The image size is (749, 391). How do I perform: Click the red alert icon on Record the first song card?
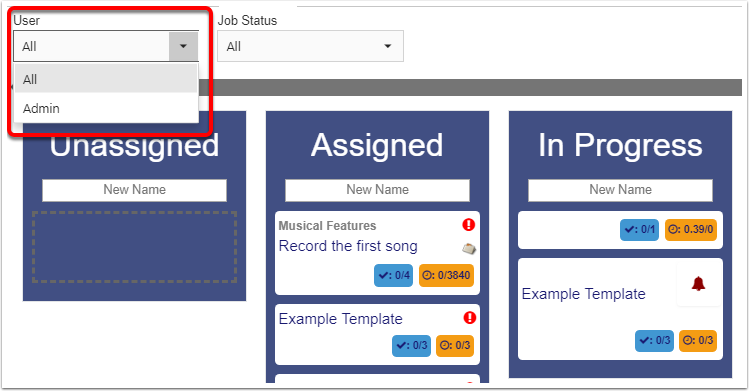coord(469,224)
